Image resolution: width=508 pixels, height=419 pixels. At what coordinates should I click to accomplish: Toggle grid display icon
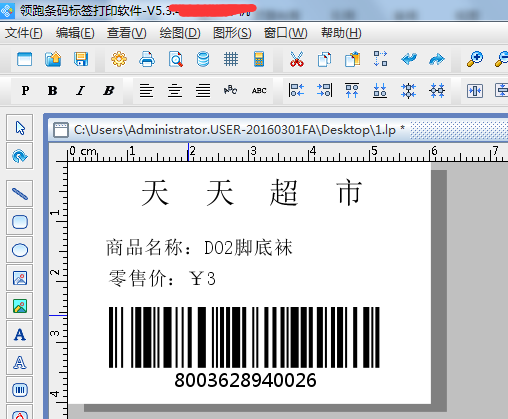pos(231,59)
